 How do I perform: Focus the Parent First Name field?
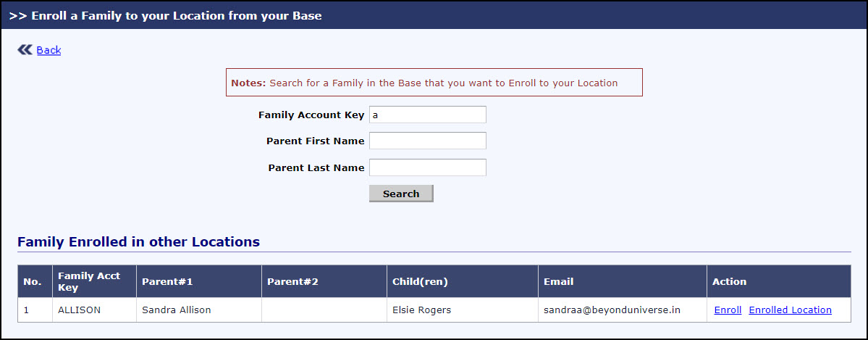(427, 141)
